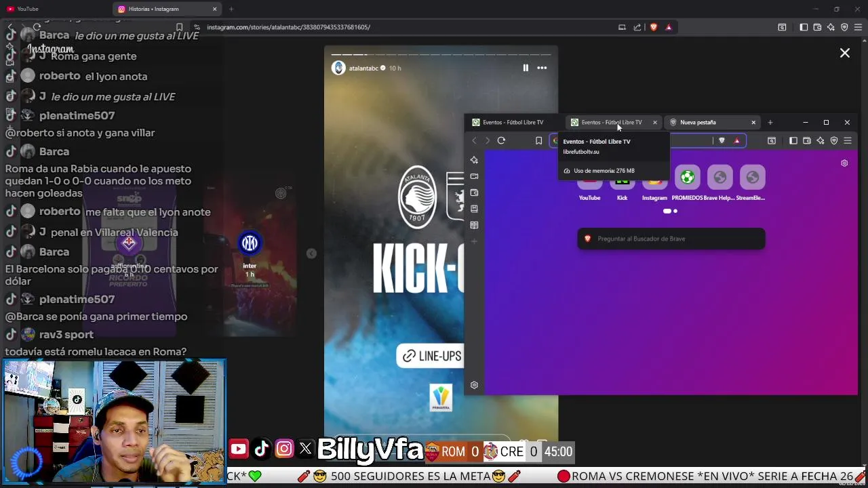The width and height of the screenshot is (868, 488).
Task: Add a new tab in the front Brave window
Action: click(x=770, y=123)
